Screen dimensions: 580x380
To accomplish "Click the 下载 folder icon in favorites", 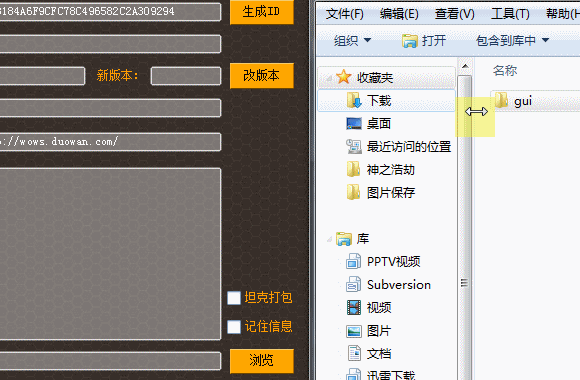I will 354,100.
